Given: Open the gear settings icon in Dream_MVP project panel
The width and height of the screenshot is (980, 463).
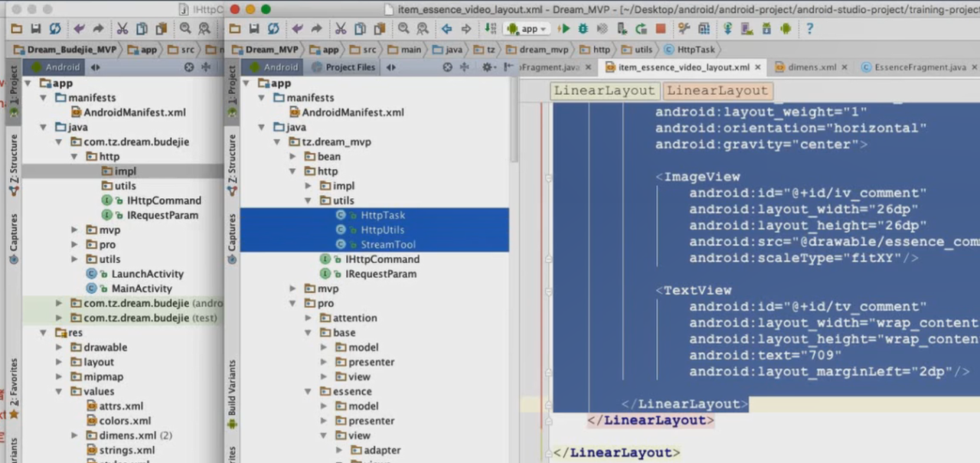Looking at the screenshot, I should pyautogui.click(x=485, y=67).
